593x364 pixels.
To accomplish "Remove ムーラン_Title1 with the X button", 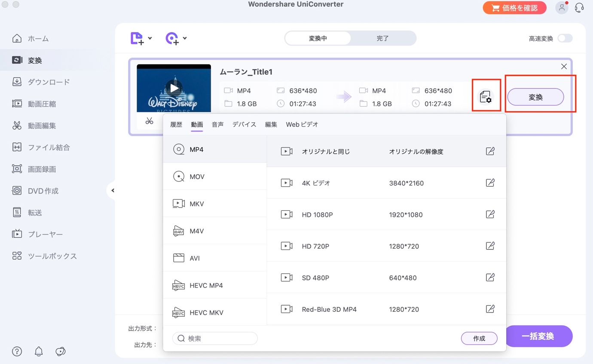I will tap(564, 67).
